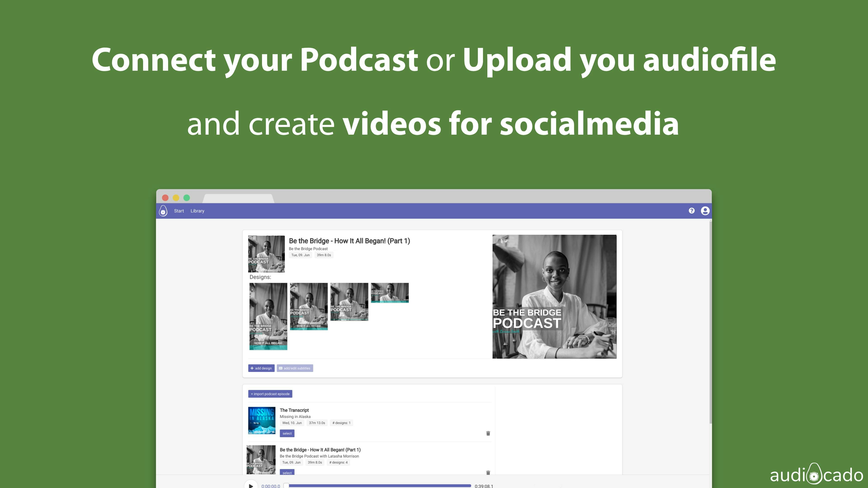Open the user account profile icon
Image resolution: width=868 pixels, height=488 pixels.
[705, 211]
